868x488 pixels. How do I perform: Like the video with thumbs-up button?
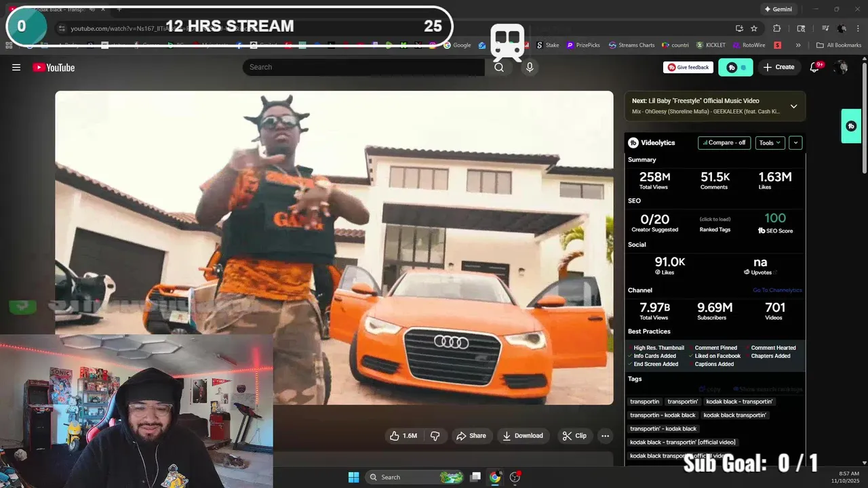point(403,436)
